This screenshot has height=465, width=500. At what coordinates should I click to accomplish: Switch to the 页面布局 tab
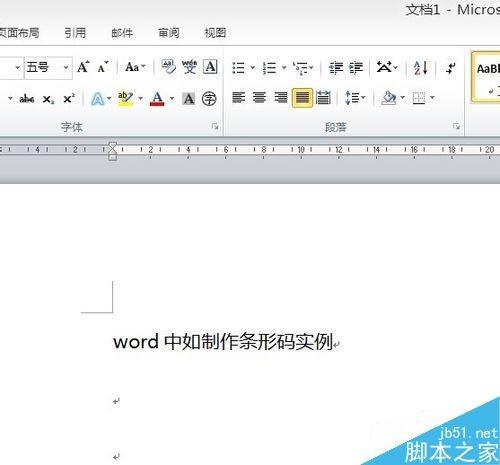point(19,33)
